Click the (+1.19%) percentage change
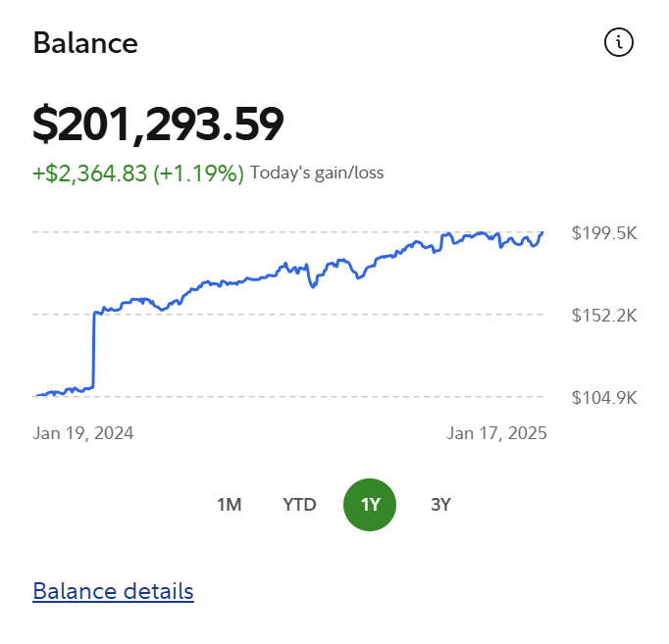 tap(199, 173)
